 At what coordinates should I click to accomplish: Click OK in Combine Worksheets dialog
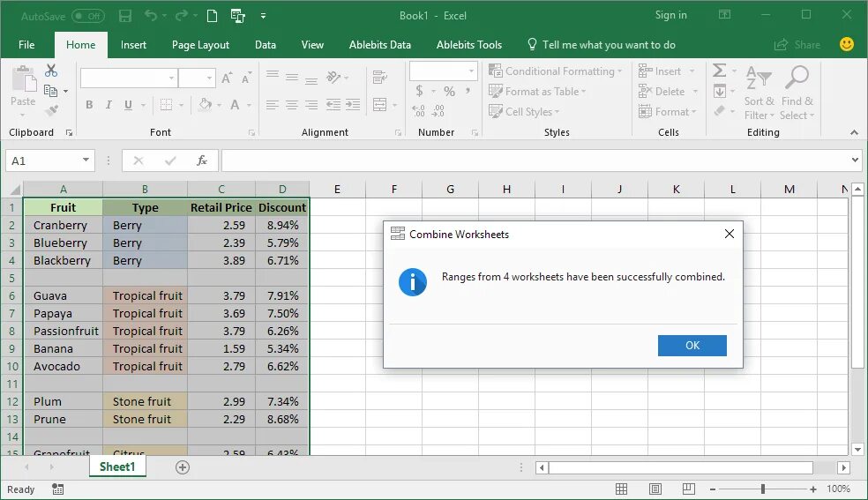click(692, 345)
